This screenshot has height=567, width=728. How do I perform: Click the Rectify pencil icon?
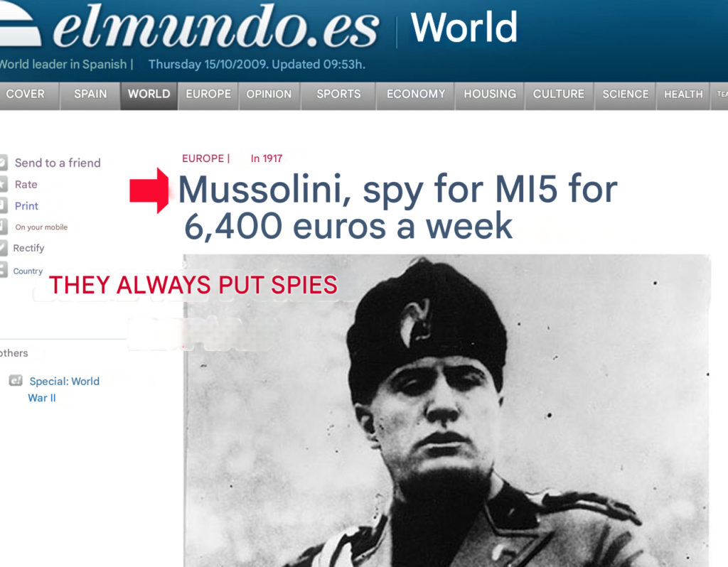[x=4, y=248]
